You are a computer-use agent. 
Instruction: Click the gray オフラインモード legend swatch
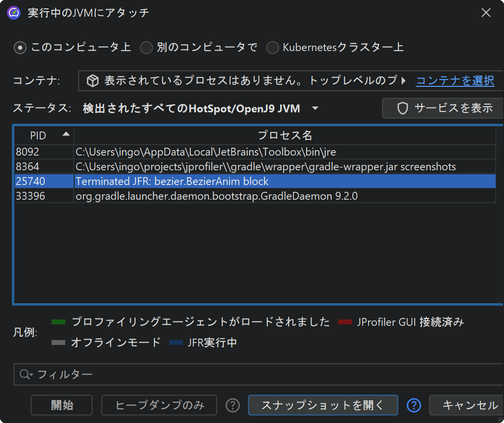[58, 343]
